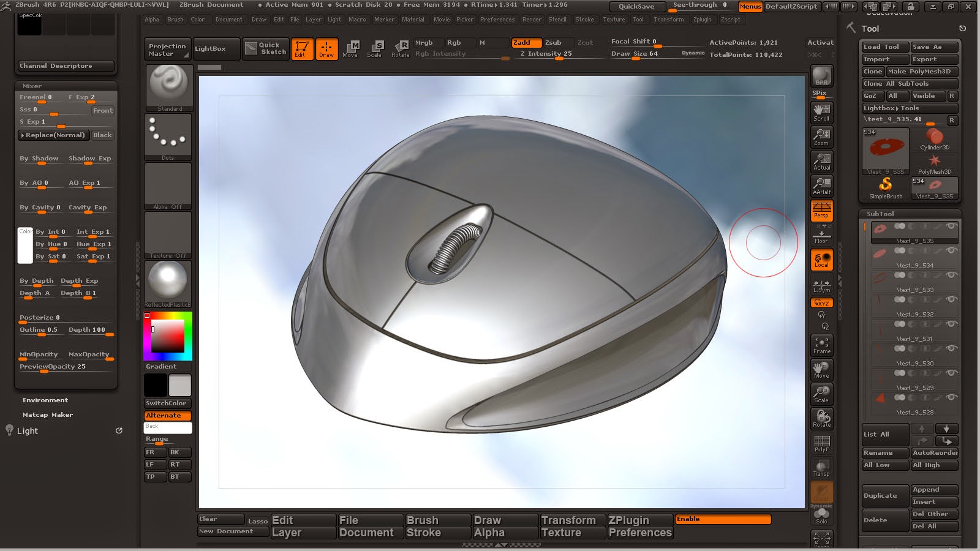
Task: Toggle Zadd sculpting mode
Action: click(526, 43)
